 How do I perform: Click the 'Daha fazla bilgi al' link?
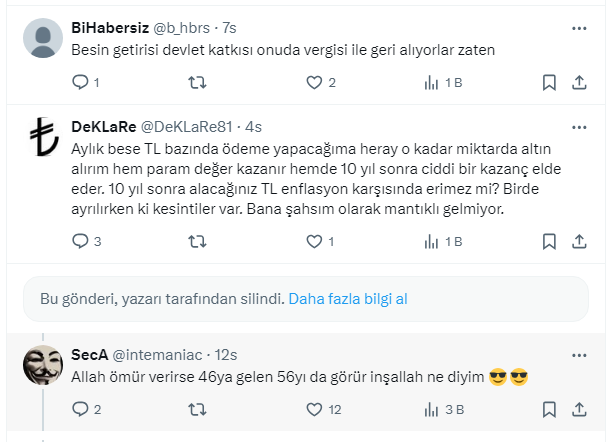(348, 298)
